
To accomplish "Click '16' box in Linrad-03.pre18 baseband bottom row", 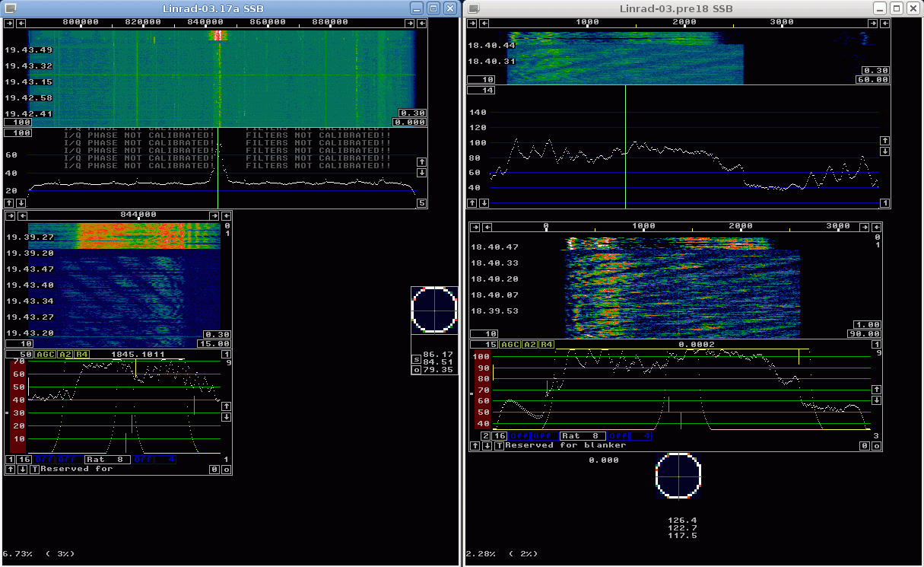I will tap(500, 435).
